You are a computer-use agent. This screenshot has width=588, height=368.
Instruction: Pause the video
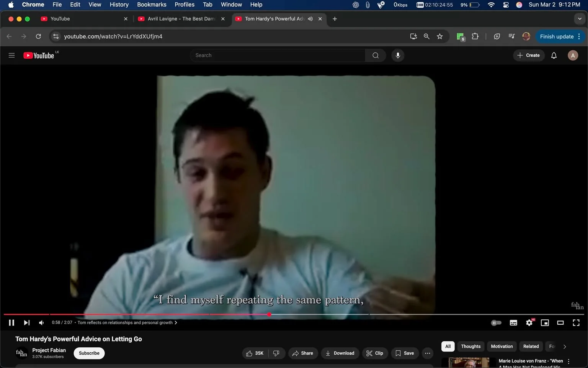(x=11, y=323)
